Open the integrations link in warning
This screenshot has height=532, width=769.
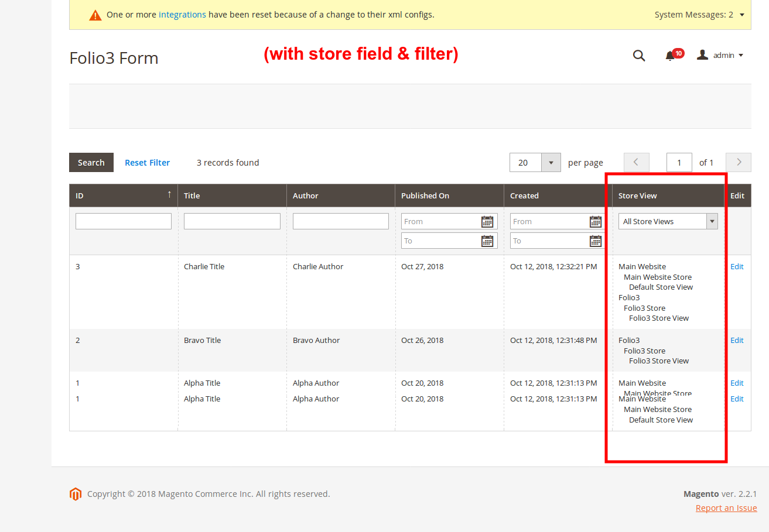[182, 15]
